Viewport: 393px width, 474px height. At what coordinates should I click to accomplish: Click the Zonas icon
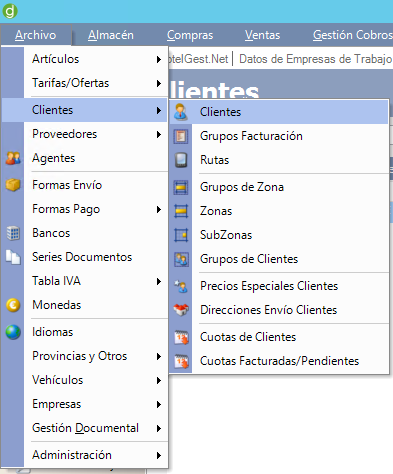pyautogui.click(x=181, y=211)
